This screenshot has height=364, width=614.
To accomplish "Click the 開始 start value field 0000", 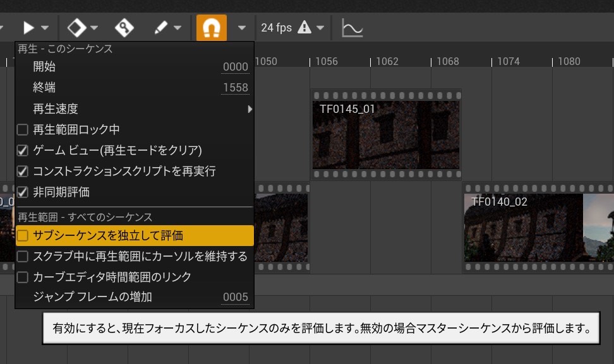I will [x=236, y=67].
